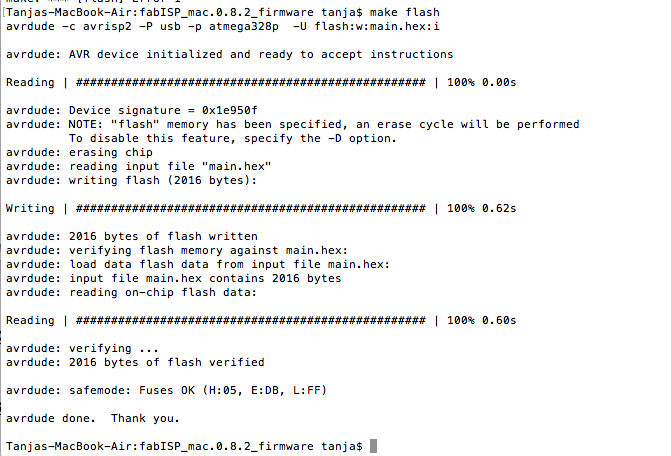Click the 'reading input file main.hex' line
This screenshot has width=671, height=456.
coord(139,166)
